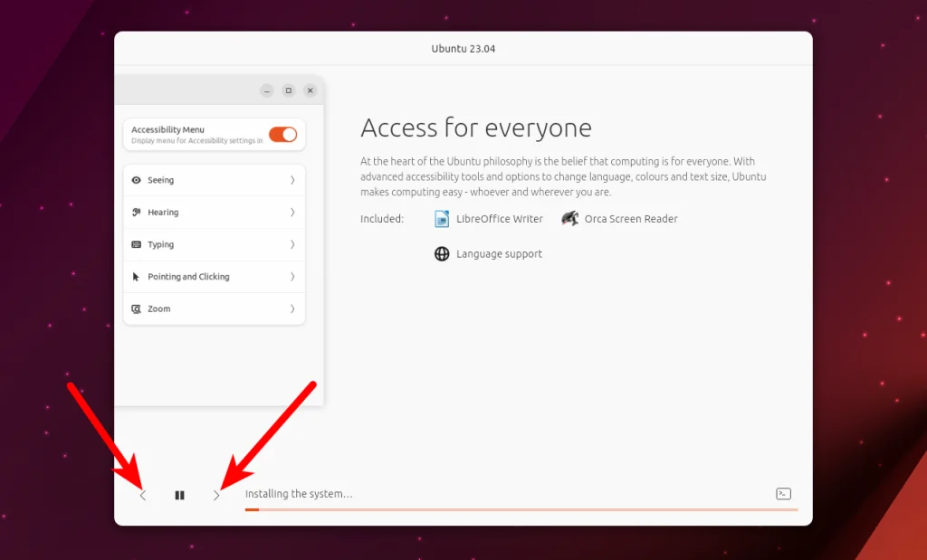Open the installer terminal log icon
Viewport: 927px width, 560px height.
coord(782,494)
